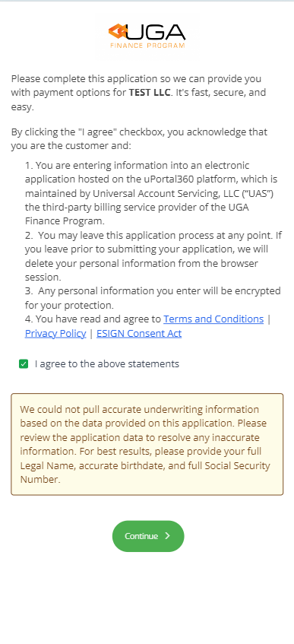Screen dimensions: 294x644
Task: Open the ESIGN Consent Act link
Action: click(139, 334)
